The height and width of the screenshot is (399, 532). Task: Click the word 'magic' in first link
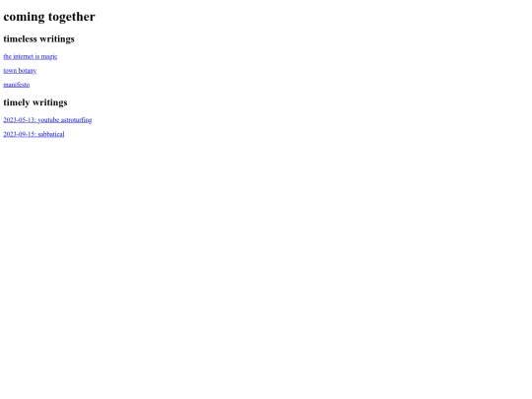[x=49, y=57]
